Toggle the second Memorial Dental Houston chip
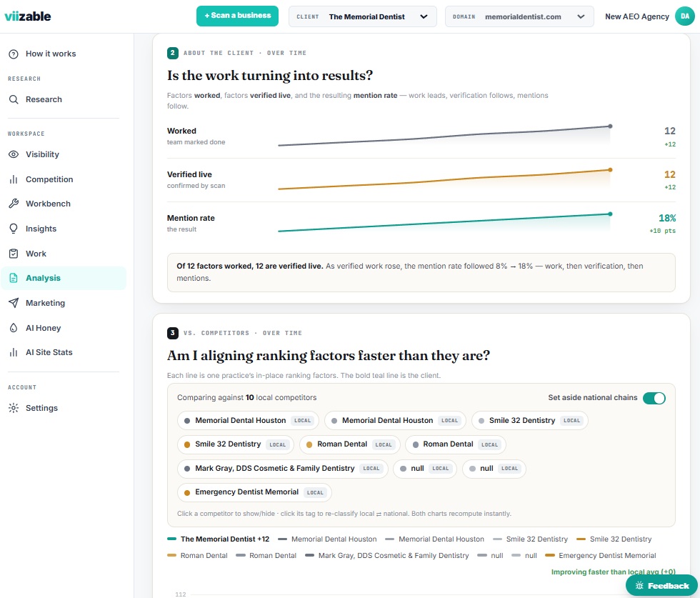This screenshot has width=700, height=598. pyautogui.click(x=395, y=421)
